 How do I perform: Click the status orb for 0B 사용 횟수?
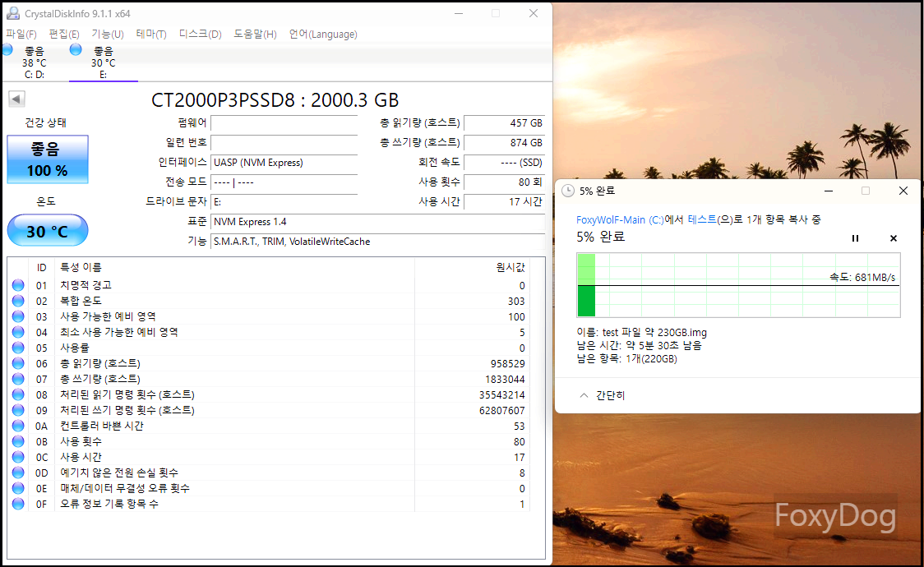pos(18,441)
